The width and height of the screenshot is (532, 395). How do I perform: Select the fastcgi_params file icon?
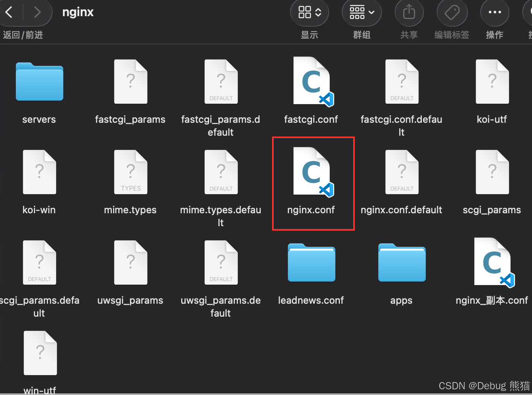click(x=130, y=82)
